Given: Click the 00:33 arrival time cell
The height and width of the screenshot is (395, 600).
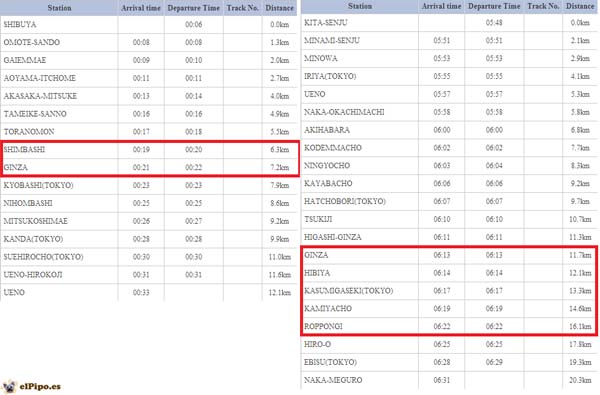Looking at the screenshot, I should 141,292.
